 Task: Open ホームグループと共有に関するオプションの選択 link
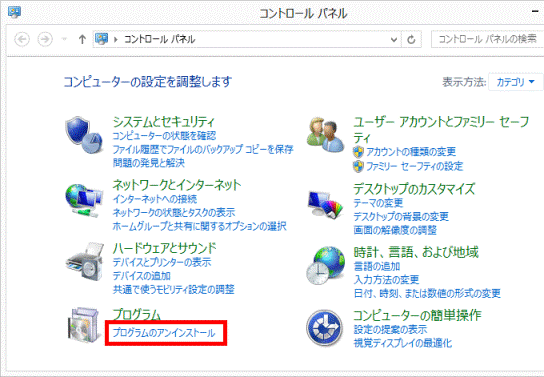point(199,226)
